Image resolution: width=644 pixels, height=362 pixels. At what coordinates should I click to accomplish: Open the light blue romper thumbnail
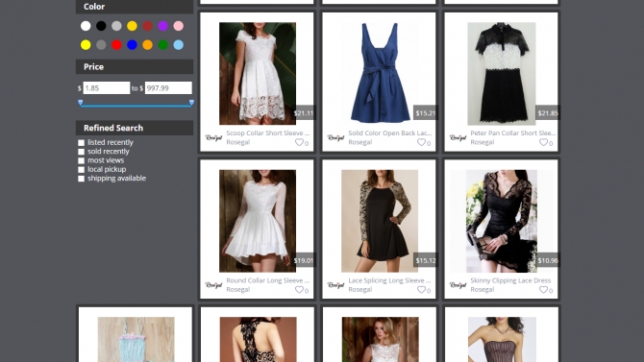[x=136, y=339]
